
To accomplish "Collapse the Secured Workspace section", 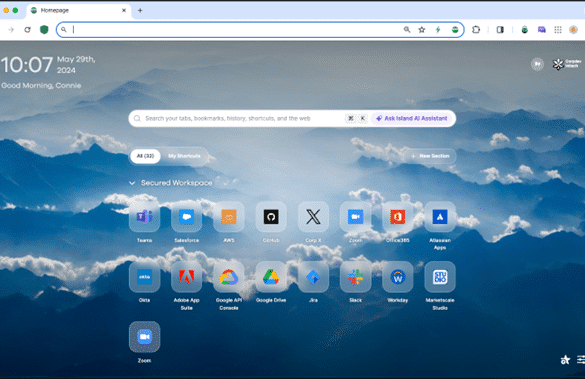I will pyautogui.click(x=132, y=183).
